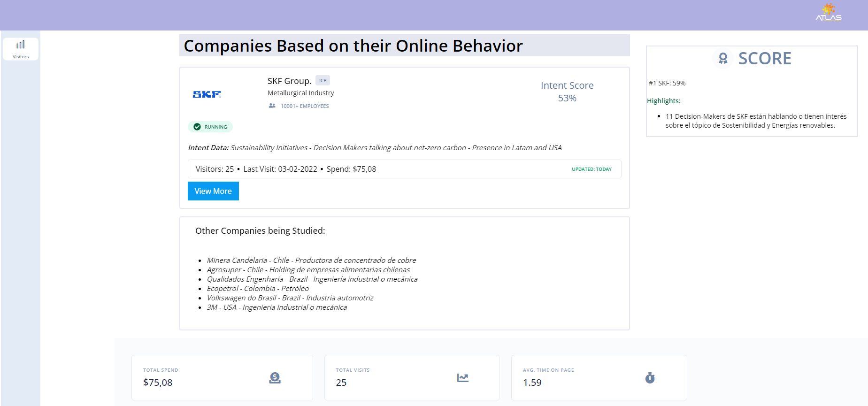Click the 10001+ EMPLOYEES label
Screen dimensions: 868x406
(305, 106)
